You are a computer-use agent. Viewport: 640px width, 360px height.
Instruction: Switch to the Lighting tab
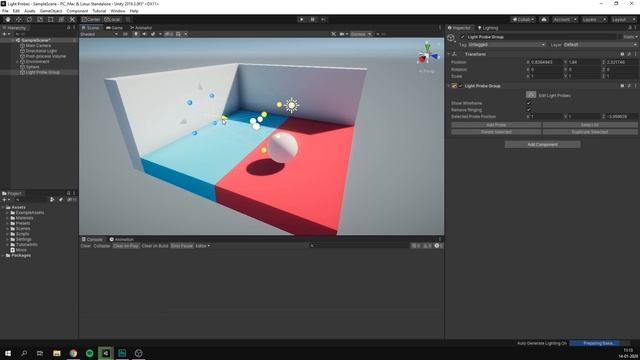click(x=488, y=28)
